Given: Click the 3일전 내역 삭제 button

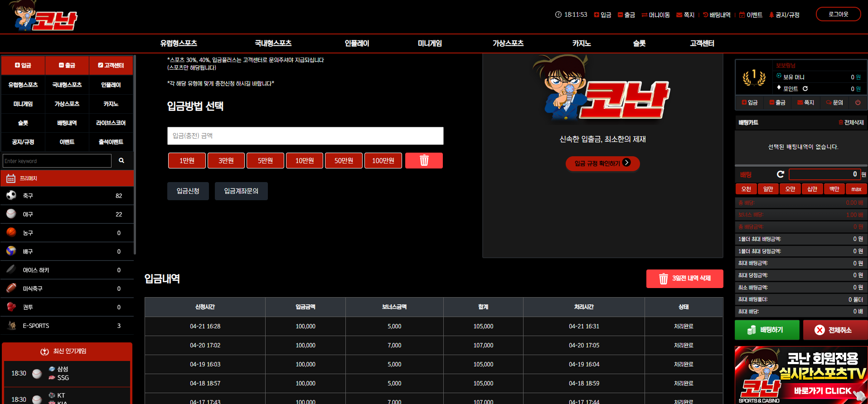Looking at the screenshot, I should (684, 279).
